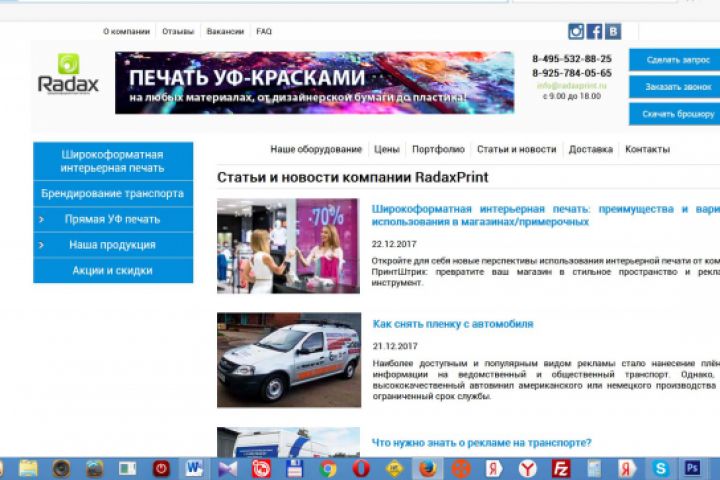
Task: Click the Сделать запрос button
Action: (675, 60)
